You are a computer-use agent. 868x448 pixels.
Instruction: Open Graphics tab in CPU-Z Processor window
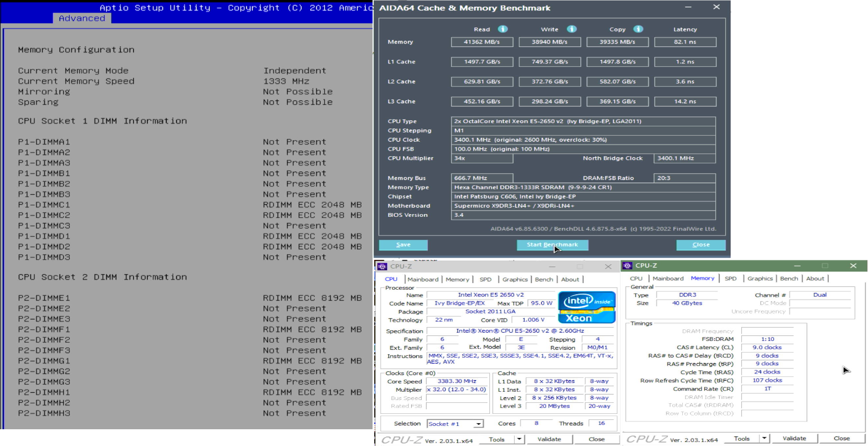[x=515, y=280]
